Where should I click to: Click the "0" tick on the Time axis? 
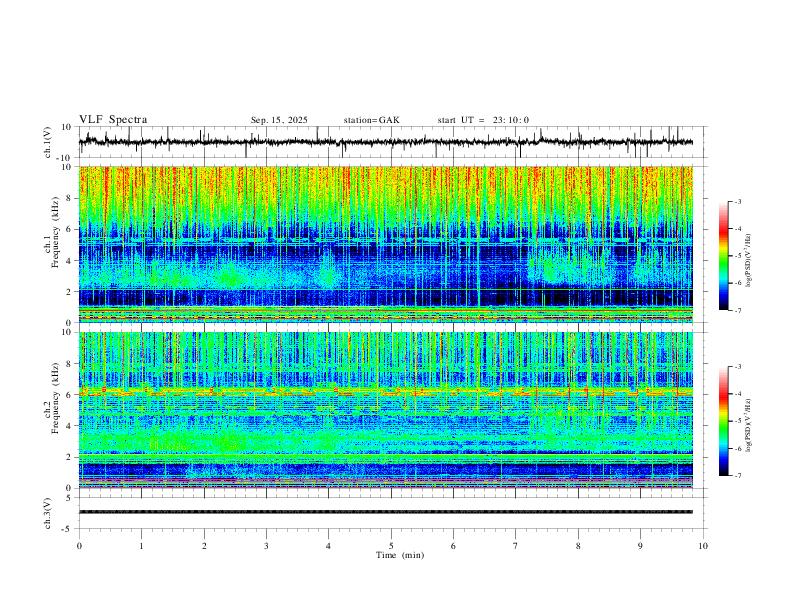[x=79, y=546]
